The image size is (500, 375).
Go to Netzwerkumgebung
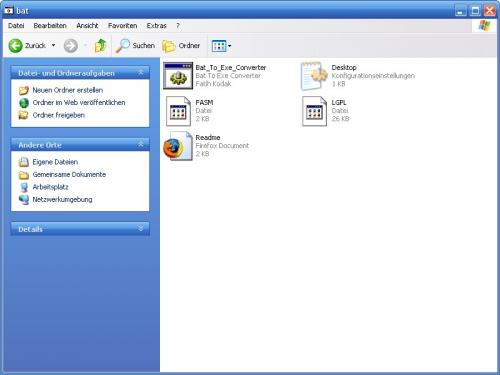[x=62, y=199]
